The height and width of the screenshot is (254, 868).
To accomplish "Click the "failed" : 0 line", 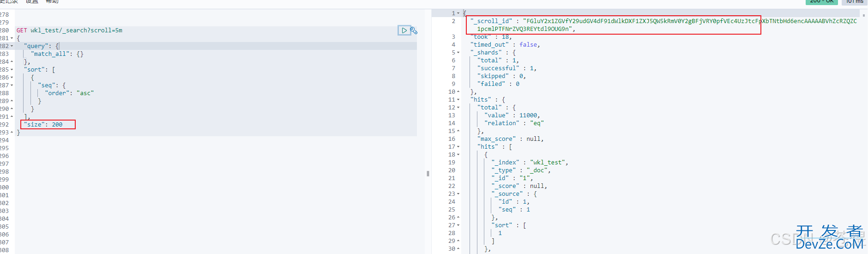I will point(499,84).
